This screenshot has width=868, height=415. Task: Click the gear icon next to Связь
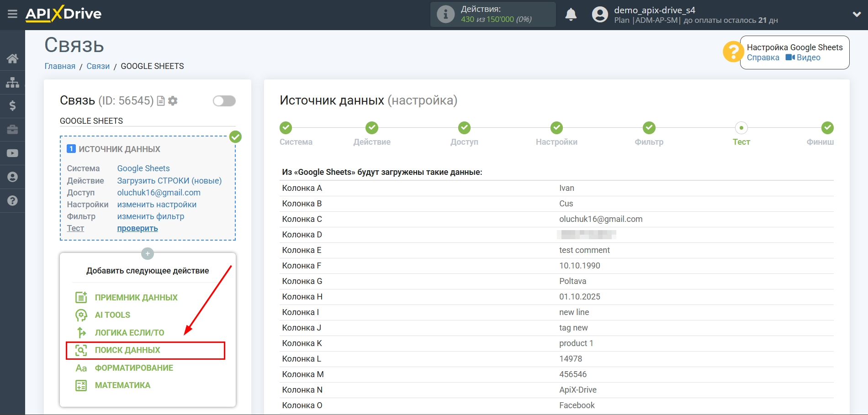pos(173,101)
